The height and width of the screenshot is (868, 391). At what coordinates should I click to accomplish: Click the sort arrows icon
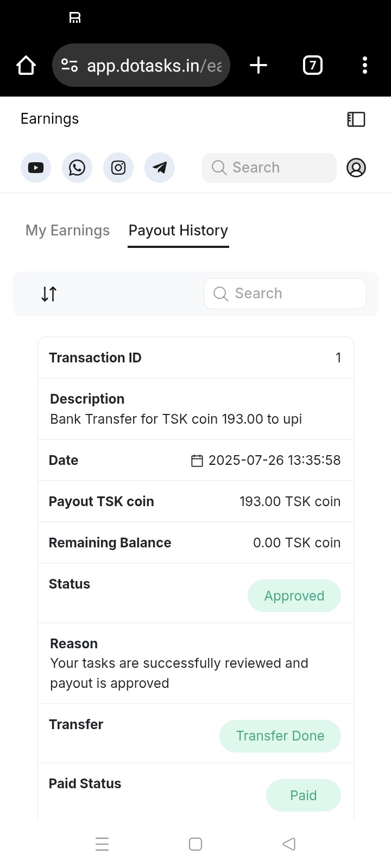pyautogui.click(x=49, y=294)
